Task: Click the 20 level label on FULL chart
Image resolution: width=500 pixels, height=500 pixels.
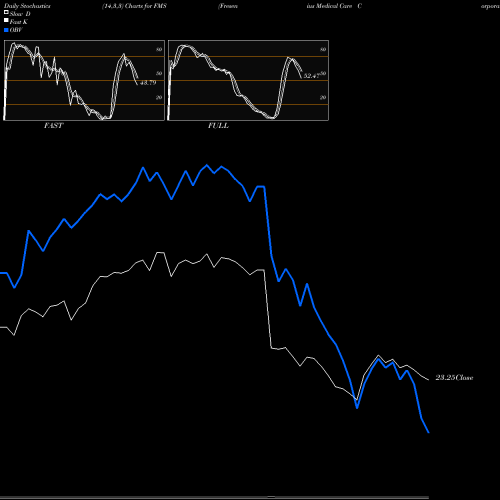Action: [323, 97]
